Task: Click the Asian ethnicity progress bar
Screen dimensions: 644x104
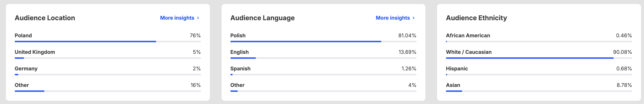Action: tap(539, 91)
